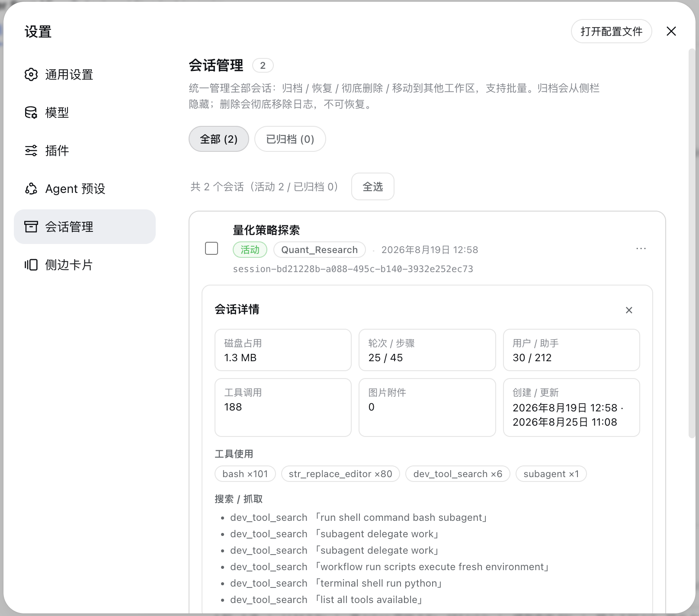Open 侧边卡片 in the sidebar
This screenshot has width=699, height=616.
(x=85, y=265)
